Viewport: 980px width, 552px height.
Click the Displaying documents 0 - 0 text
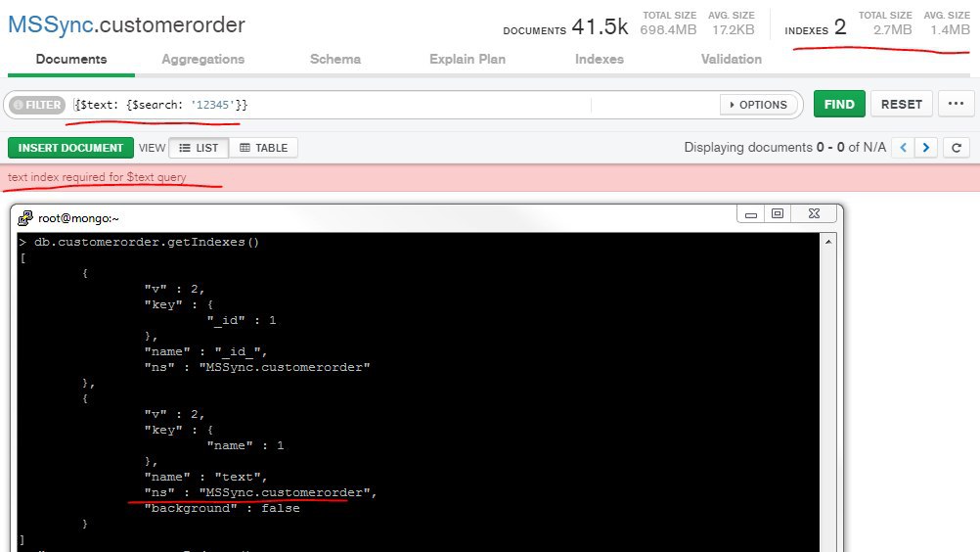785,148
